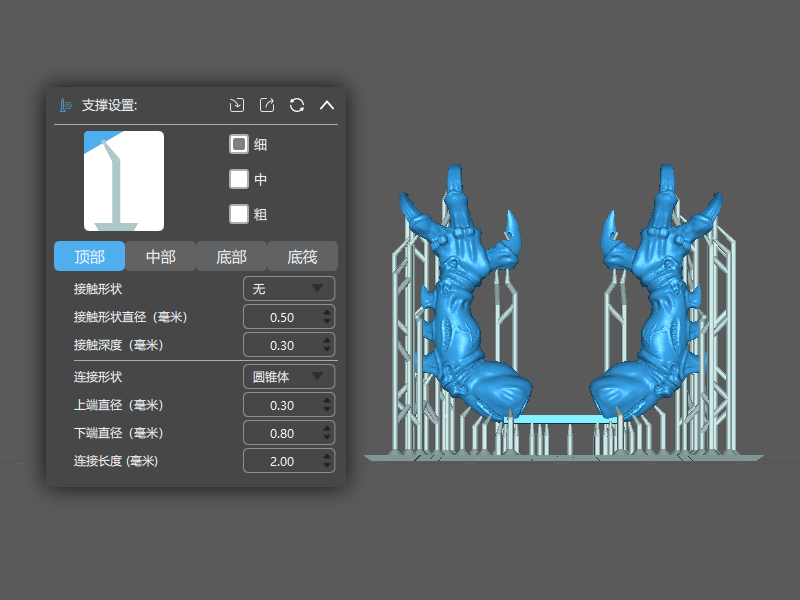Switch to the 中部 tab
This screenshot has height=600, width=800.
click(x=161, y=256)
